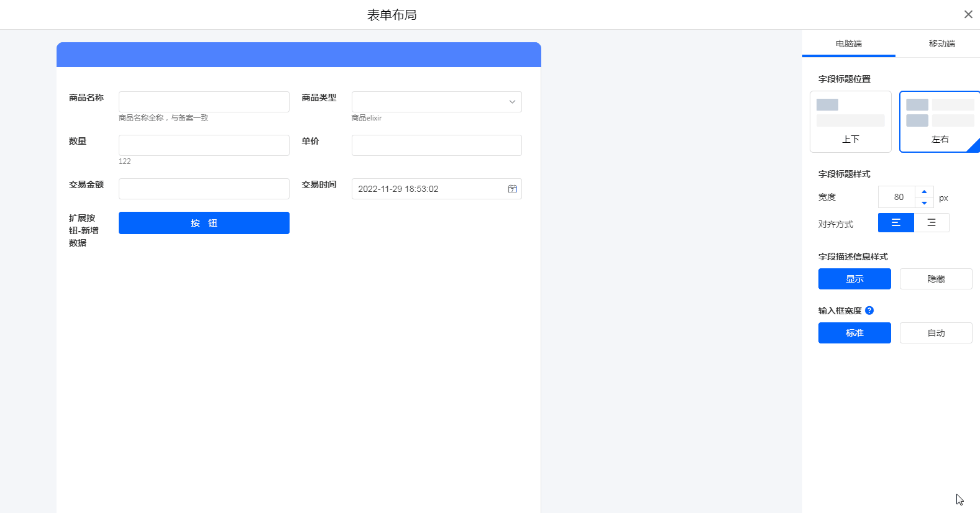Decrease width with the down stepper arrow
The width and height of the screenshot is (980, 513).
coord(924,203)
